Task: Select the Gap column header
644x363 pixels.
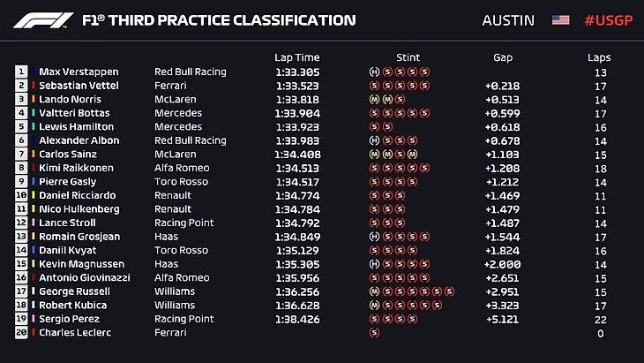Action: click(503, 57)
